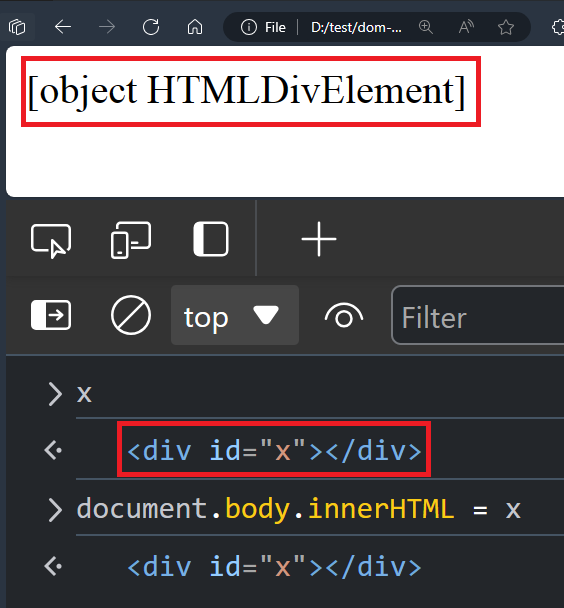
Task: Click the document.body.innerHTML = x command
Action: pyautogui.click(x=298, y=509)
